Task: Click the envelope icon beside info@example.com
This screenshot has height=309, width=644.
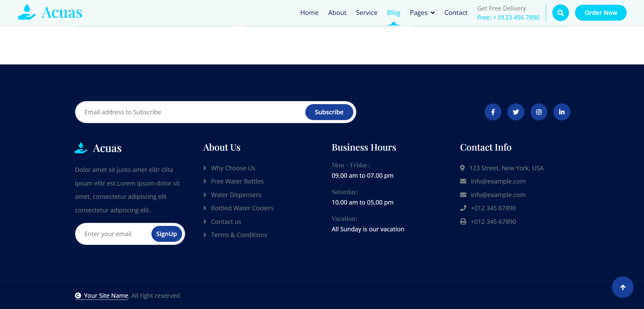Action: pos(463,181)
